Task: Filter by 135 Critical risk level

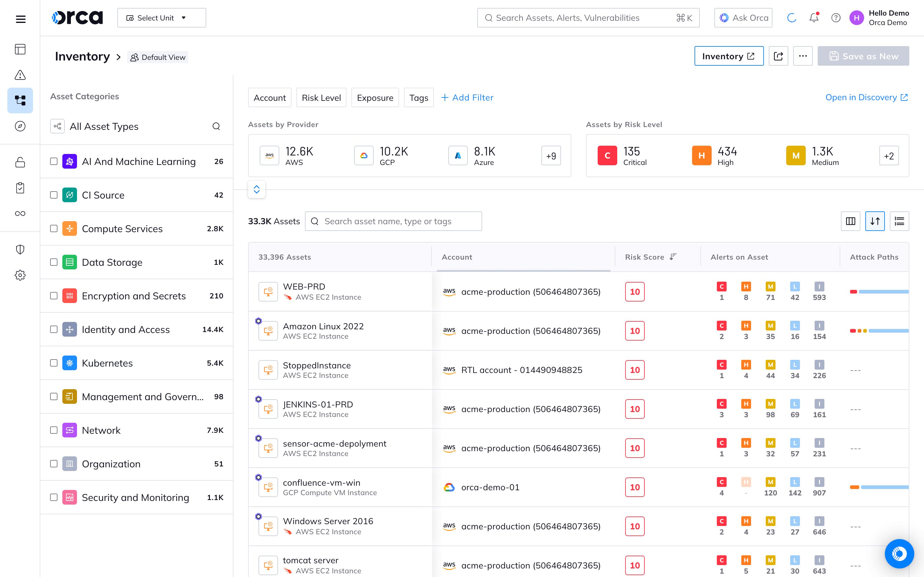Action: tap(622, 156)
